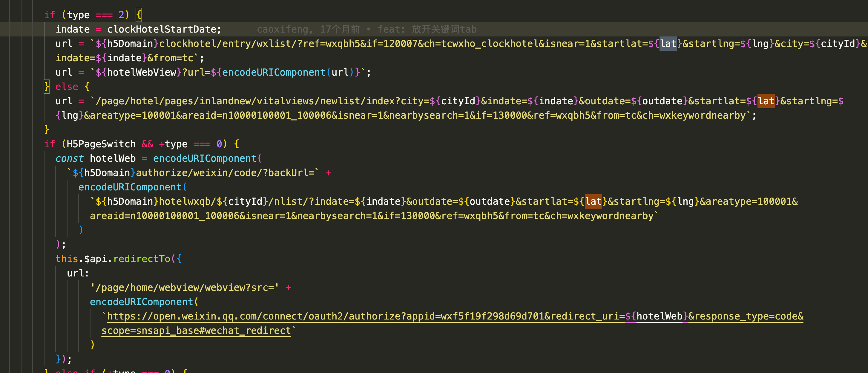Image resolution: width=868 pixels, height=373 pixels.
Task: Click highlighted lat in clockhotel url line
Action: coord(668,44)
